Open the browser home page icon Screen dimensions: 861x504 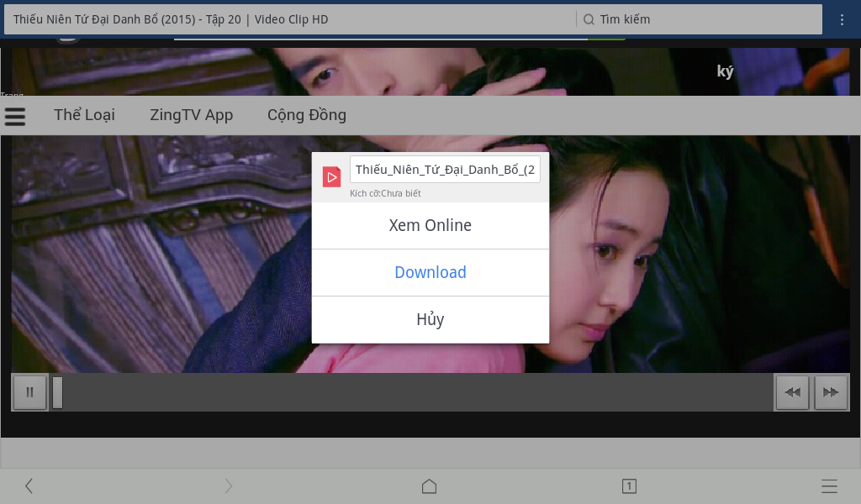coord(429,486)
